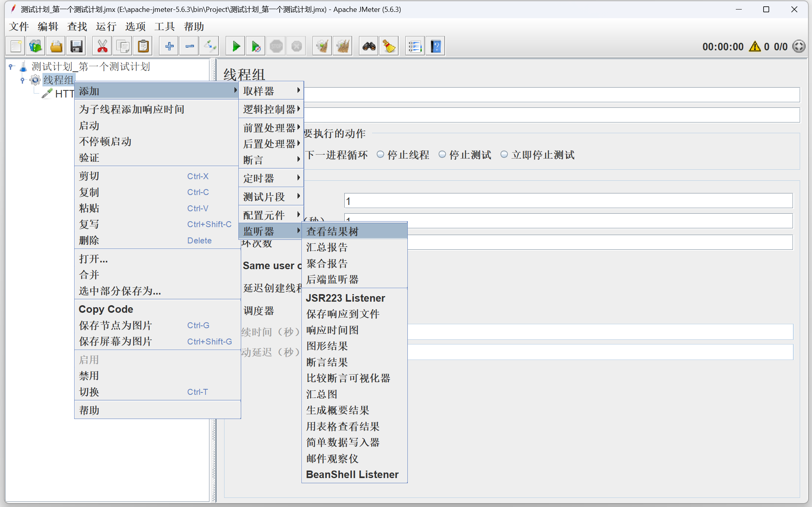This screenshot has width=812, height=507.
Task: Click the New test plan toolbar icon
Action: pos(16,46)
